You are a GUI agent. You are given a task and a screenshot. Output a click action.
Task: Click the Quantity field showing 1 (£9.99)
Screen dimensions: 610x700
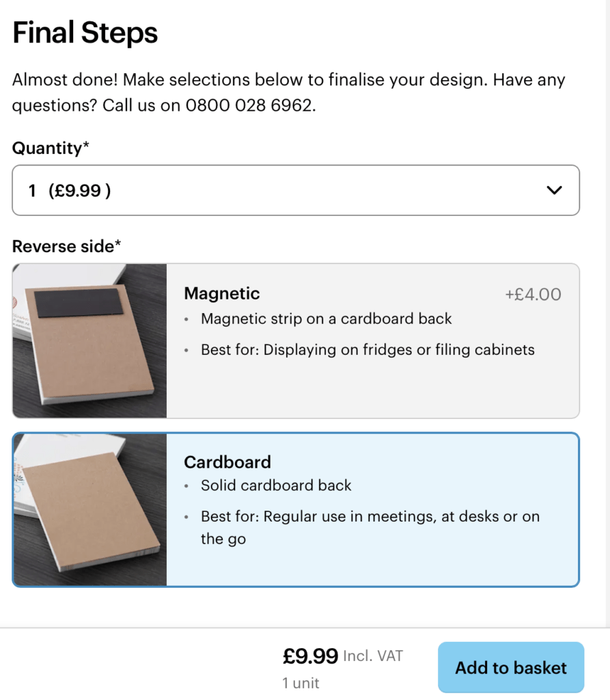coord(296,190)
